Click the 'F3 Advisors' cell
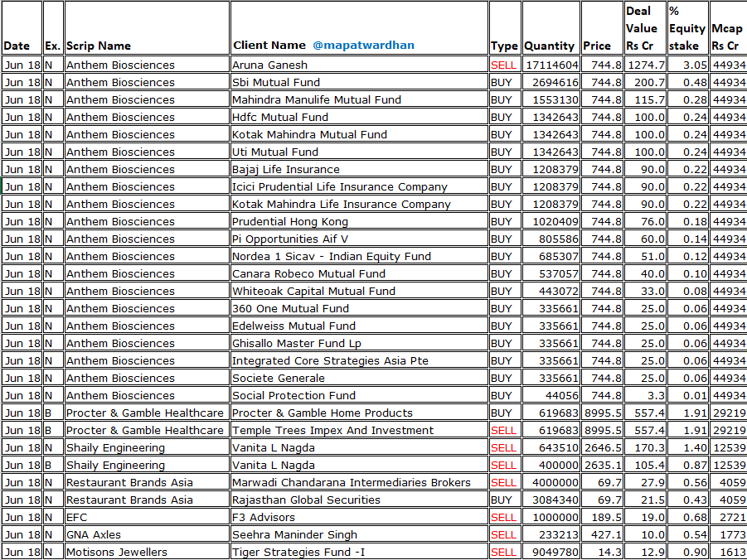 pos(359,517)
